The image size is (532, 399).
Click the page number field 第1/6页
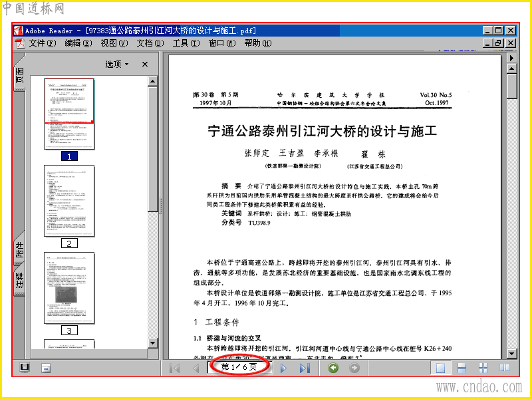click(239, 367)
